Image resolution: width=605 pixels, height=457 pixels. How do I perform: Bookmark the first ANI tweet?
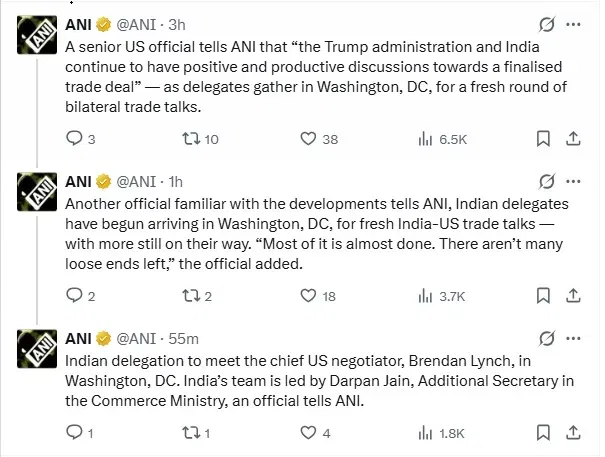pos(543,139)
